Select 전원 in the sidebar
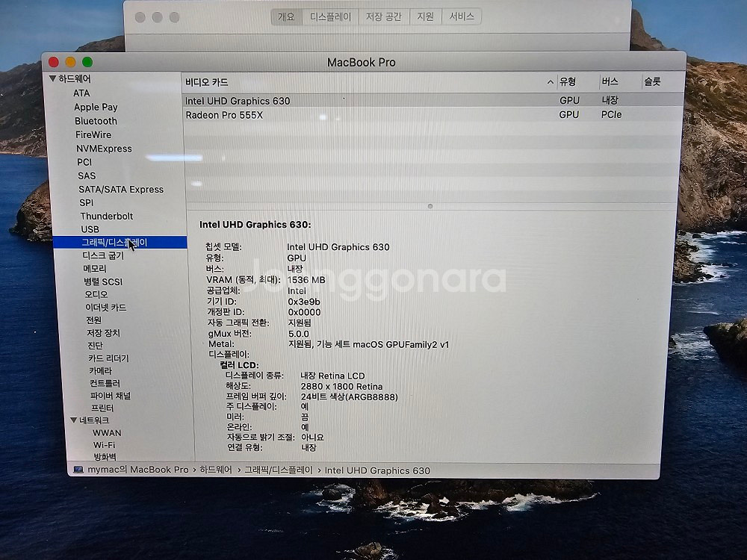 (x=94, y=320)
